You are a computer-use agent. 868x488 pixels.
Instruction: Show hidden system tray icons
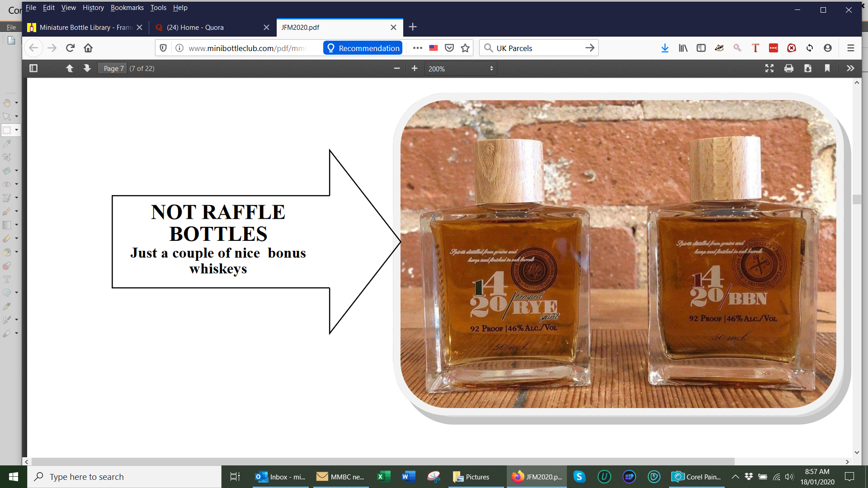point(736,477)
